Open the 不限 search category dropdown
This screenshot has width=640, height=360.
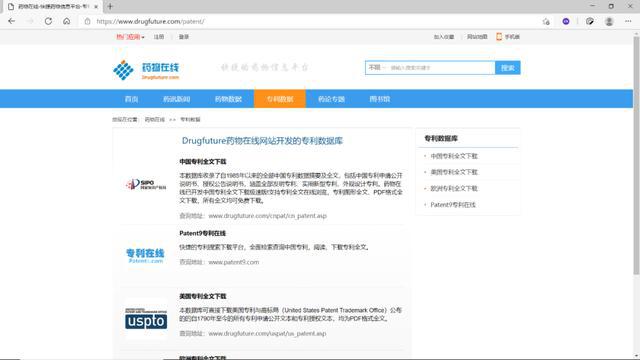(376, 67)
